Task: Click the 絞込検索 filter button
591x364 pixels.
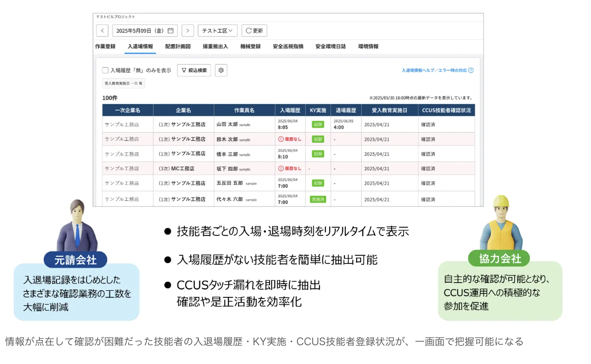Action: tap(194, 70)
